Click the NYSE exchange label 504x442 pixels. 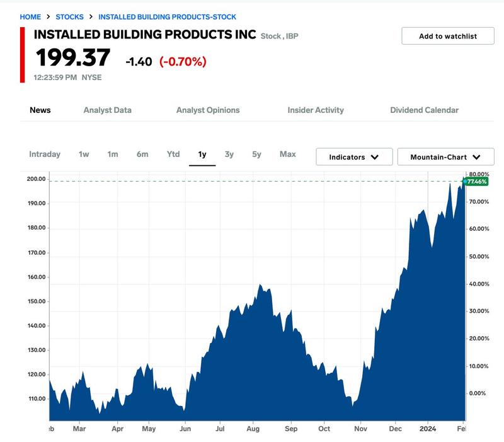click(x=91, y=78)
